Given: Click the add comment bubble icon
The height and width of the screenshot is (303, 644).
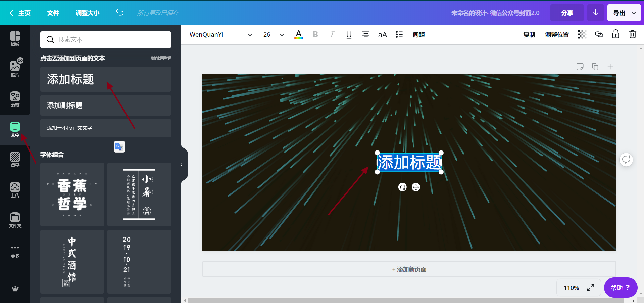Looking at the screenshot, I should pyautogui.click(x=626, y=159).
